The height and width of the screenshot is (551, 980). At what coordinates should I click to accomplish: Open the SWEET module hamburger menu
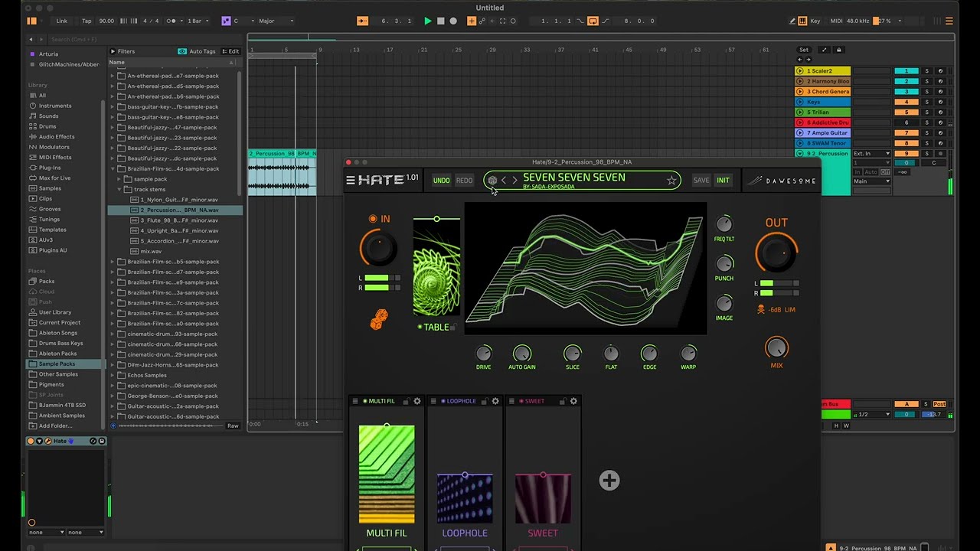point(511,401)
